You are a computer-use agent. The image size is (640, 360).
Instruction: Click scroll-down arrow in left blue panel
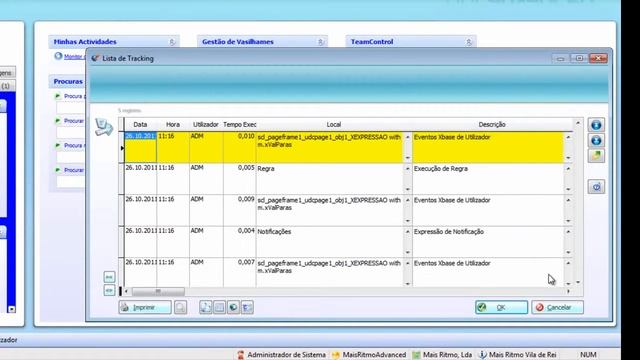pyautogui.click(x=11, y=309)
